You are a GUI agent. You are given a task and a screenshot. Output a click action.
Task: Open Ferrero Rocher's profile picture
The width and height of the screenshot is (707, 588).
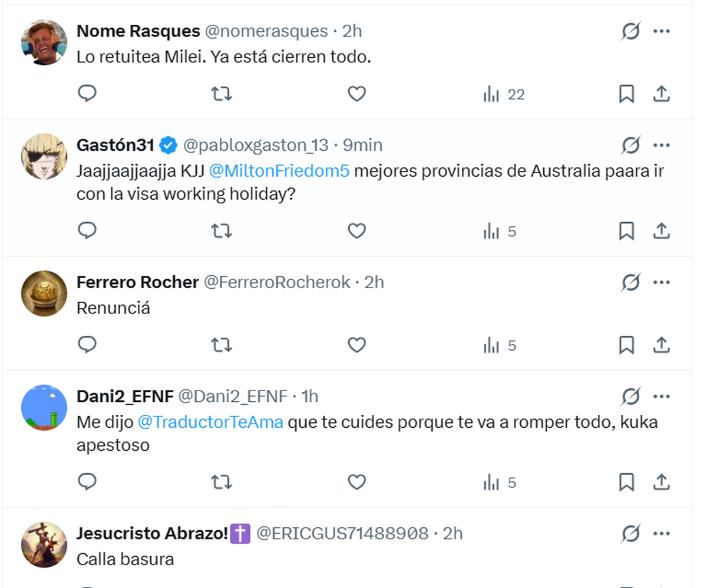[44, 293]
